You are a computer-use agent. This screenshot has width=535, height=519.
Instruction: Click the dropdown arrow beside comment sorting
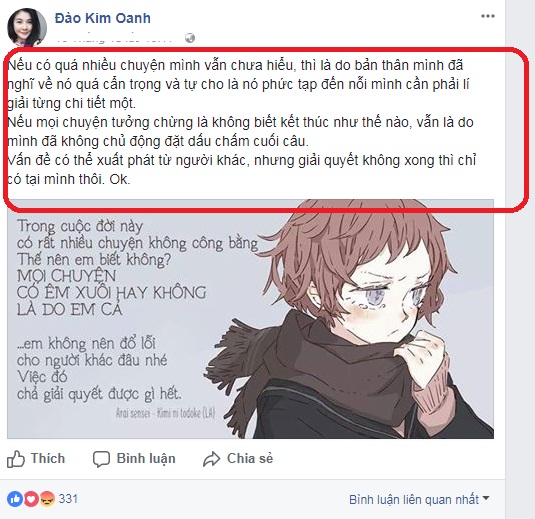click(486, 499)
